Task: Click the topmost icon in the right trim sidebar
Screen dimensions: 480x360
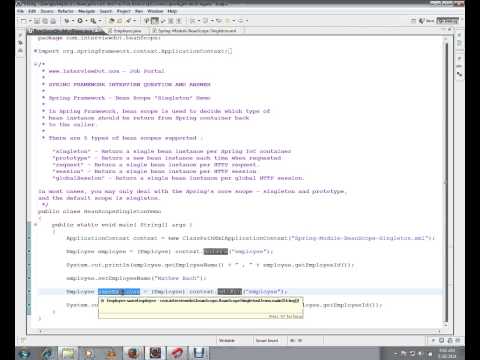Action: [460, 35]
